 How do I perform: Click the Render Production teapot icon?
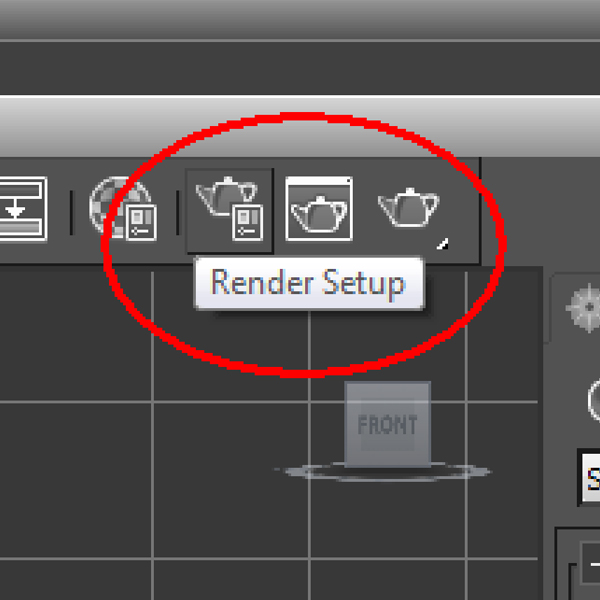pyautogui.click(x=409, y=207)
